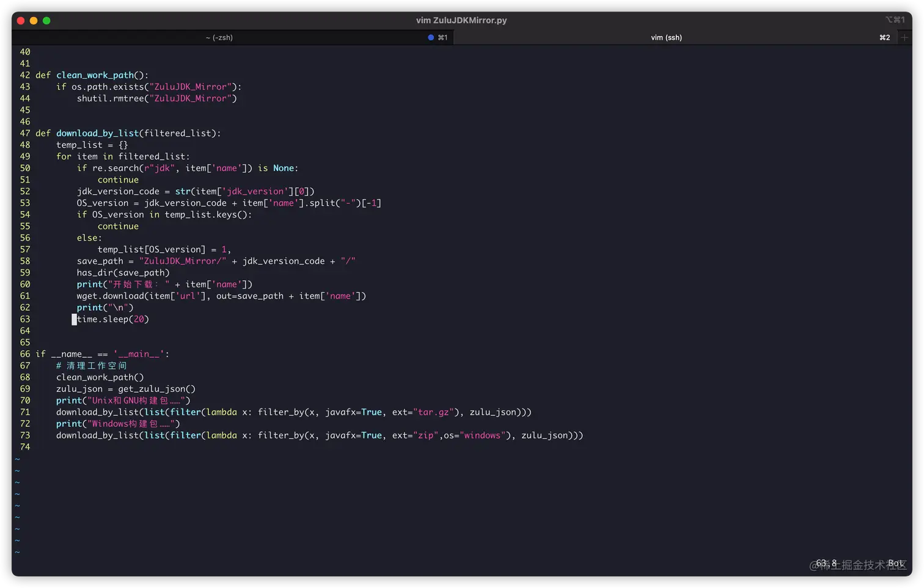Image resolution: width=924 pixels, height=588 pixels.
Task: Switch to the ~ (-zsh) terminal tab
Action: point(219,38)
